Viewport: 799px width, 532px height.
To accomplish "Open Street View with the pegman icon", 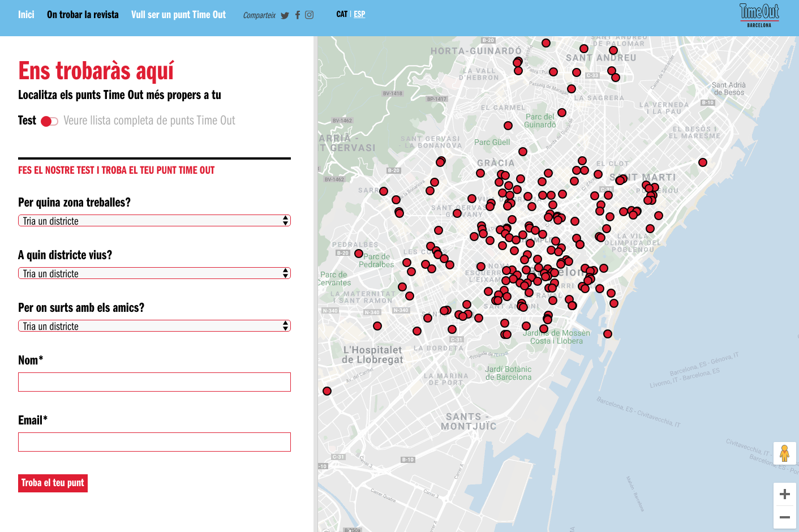I will [x=784, y=453].
